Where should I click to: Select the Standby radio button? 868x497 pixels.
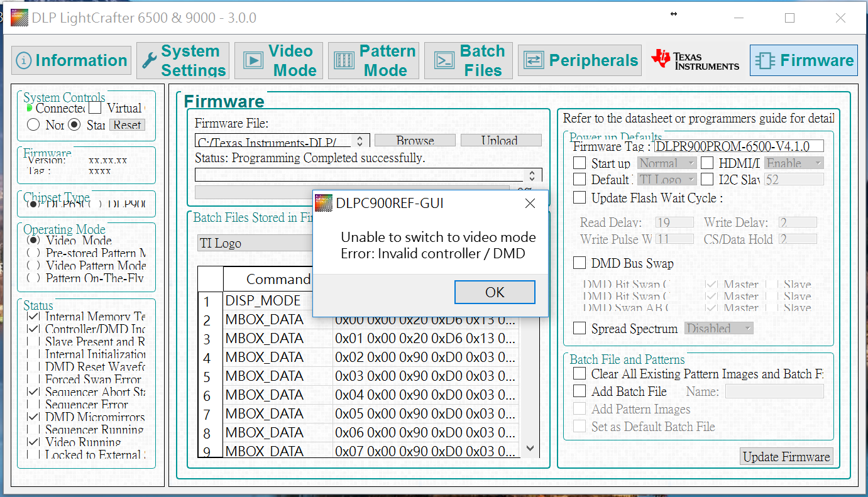75,124
